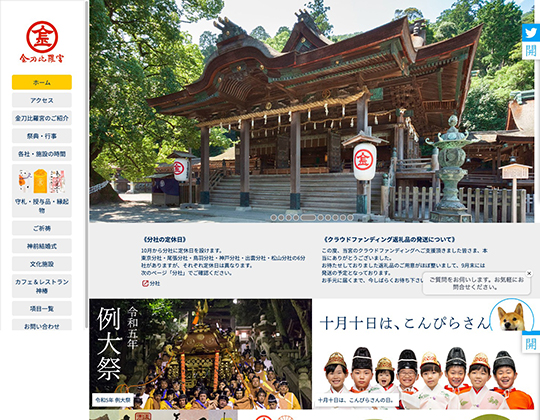The image size is (540, 420).
Task: Open カフェ&レストラン神椿 page
Action: (x=42, y=286)
